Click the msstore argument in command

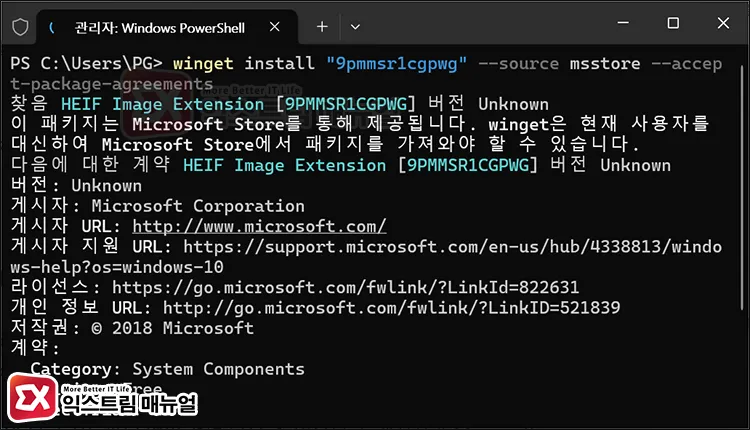[x=605, y=64]
